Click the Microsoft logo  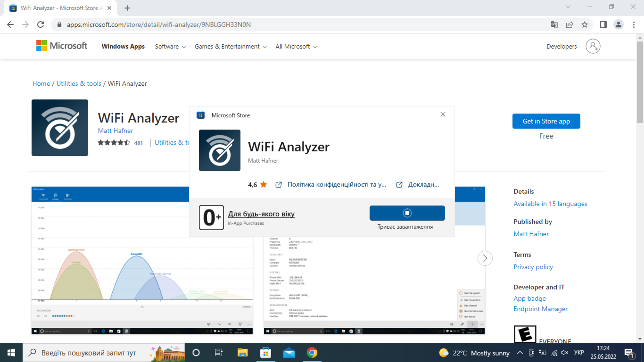click(x=61, y=46)
